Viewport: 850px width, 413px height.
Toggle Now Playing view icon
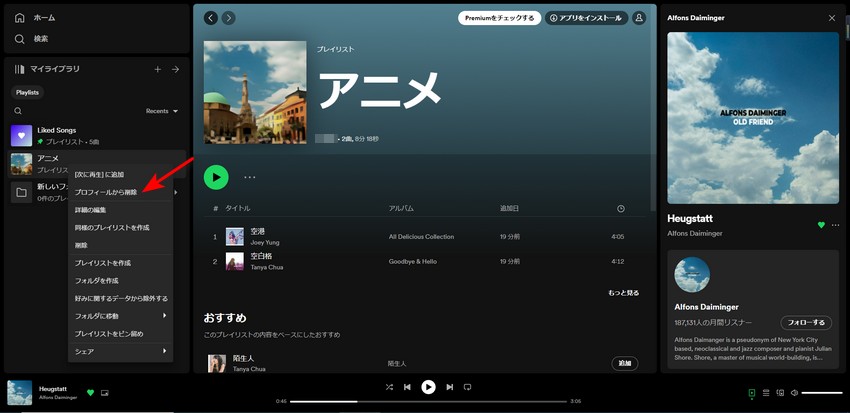click(752, 393)
